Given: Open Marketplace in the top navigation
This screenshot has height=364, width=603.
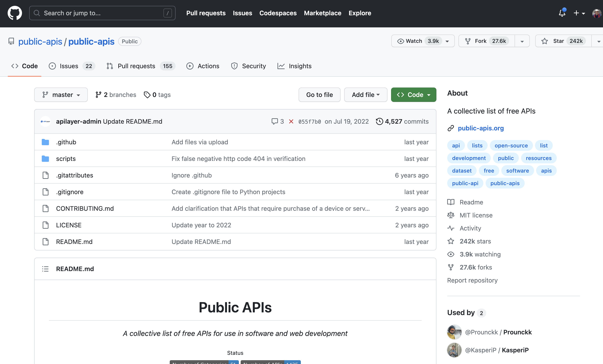Looking at the screenshot, I should click(x=322, y=13).
